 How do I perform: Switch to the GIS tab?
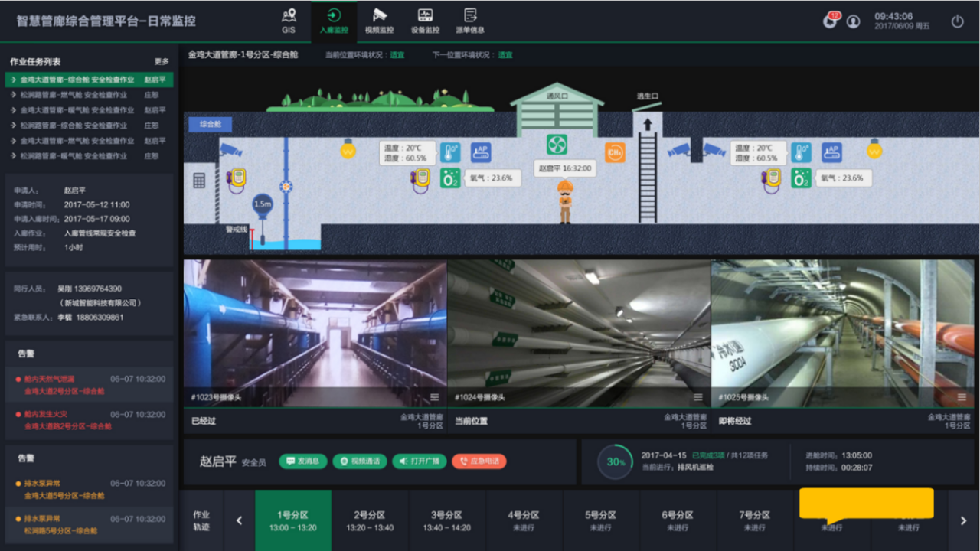[288, 21]
